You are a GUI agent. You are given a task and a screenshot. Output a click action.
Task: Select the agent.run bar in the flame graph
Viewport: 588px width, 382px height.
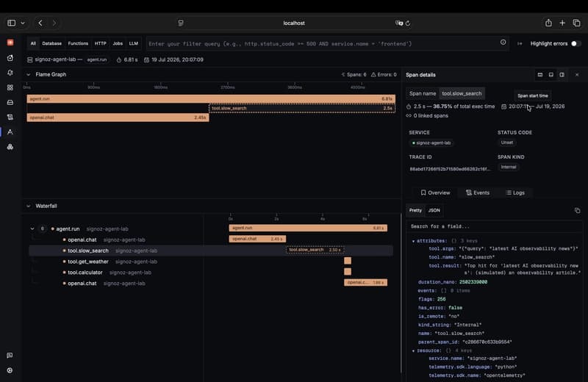coord(211,99)
